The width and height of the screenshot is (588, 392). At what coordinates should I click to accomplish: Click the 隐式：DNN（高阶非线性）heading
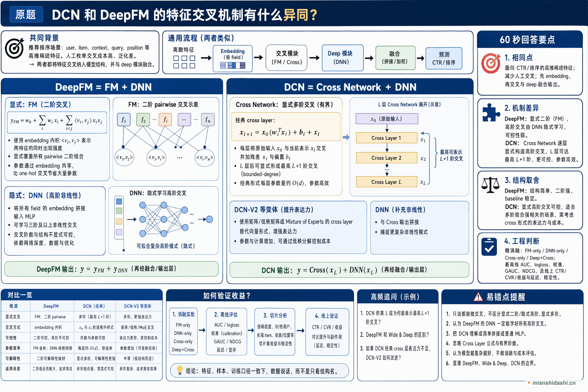coord(45,195)
